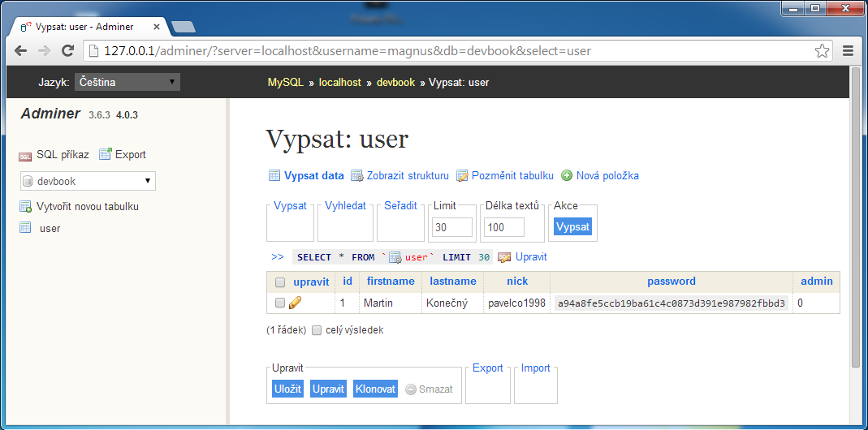Click the forward navigation arrow
Screen dimensions: 868x430
click(x=44, y=51)
